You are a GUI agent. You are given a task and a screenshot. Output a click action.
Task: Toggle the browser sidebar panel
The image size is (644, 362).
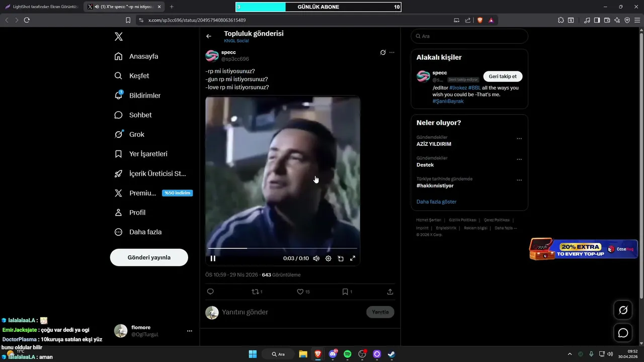coord(597,20)
